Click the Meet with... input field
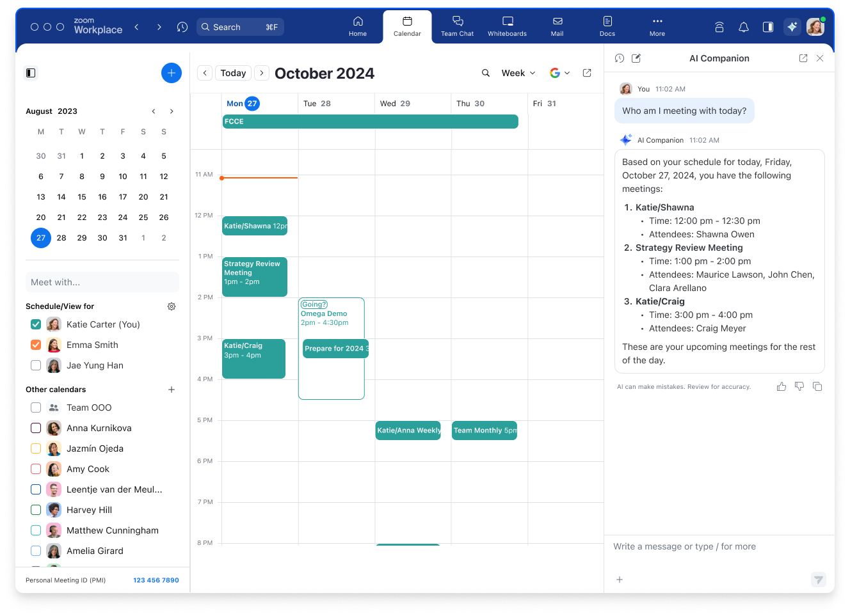850x616 pixels. click(x=102, y=282)
